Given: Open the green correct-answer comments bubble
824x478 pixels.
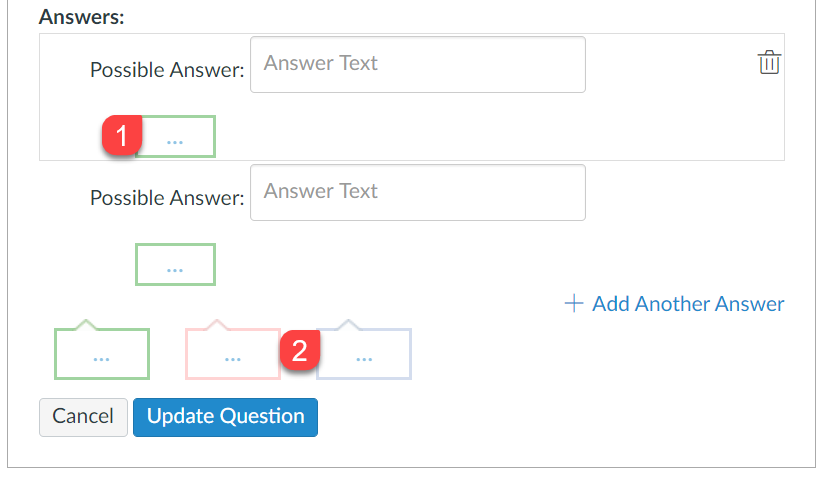Looking at the screenshot, I should tap(101, 353).
